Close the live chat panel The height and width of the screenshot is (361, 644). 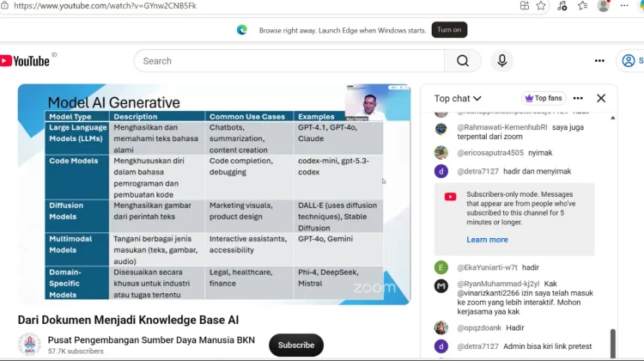click(601, 98)
